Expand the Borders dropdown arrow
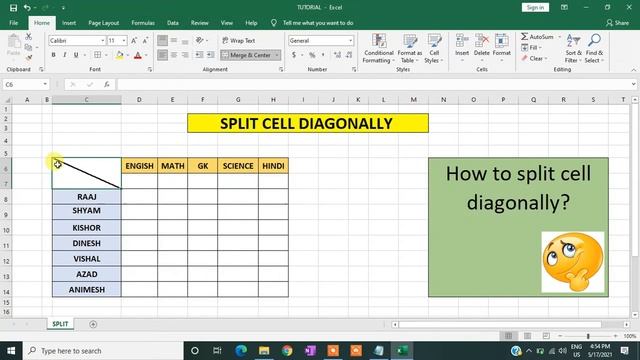Viewport: 640px width, 360px height. click(106, 55)
